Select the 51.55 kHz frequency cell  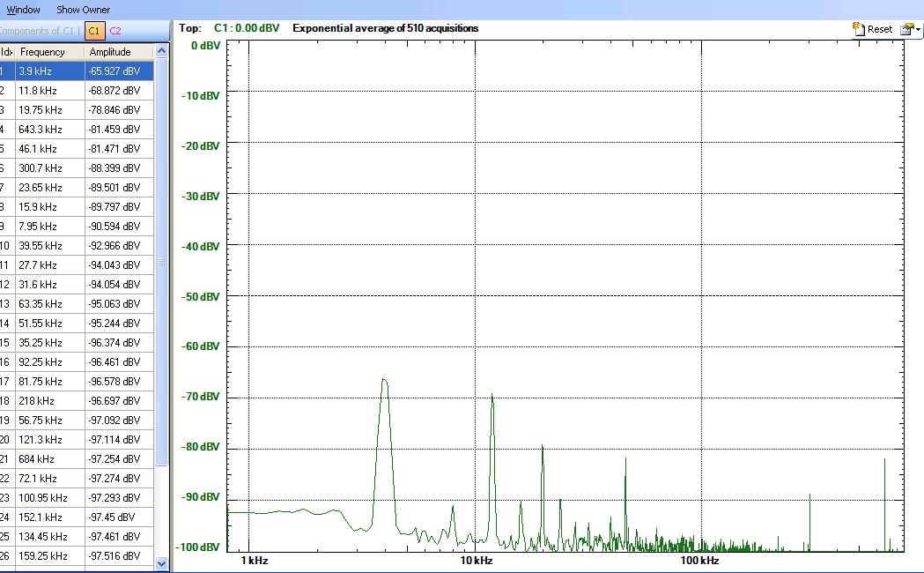(x=50, y=323)
